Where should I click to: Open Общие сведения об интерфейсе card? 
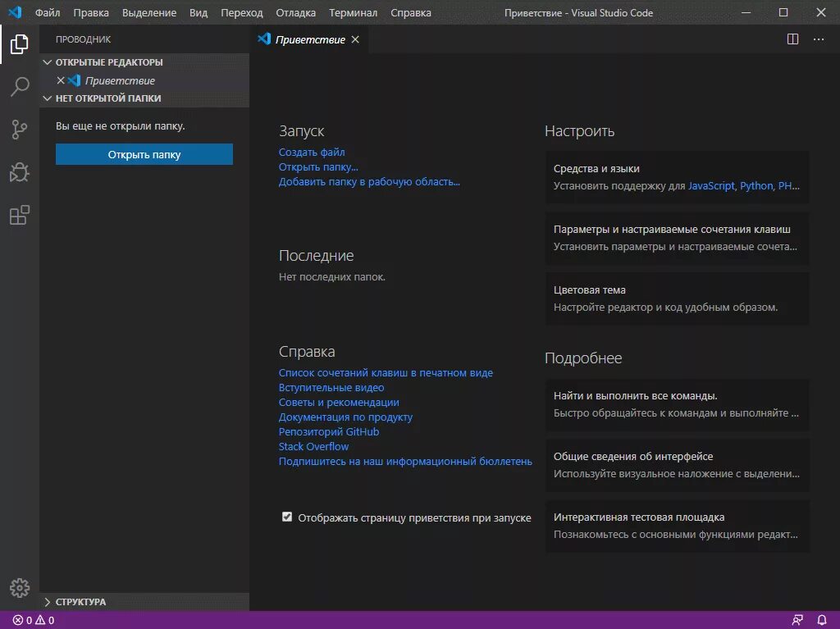point(677,465)
